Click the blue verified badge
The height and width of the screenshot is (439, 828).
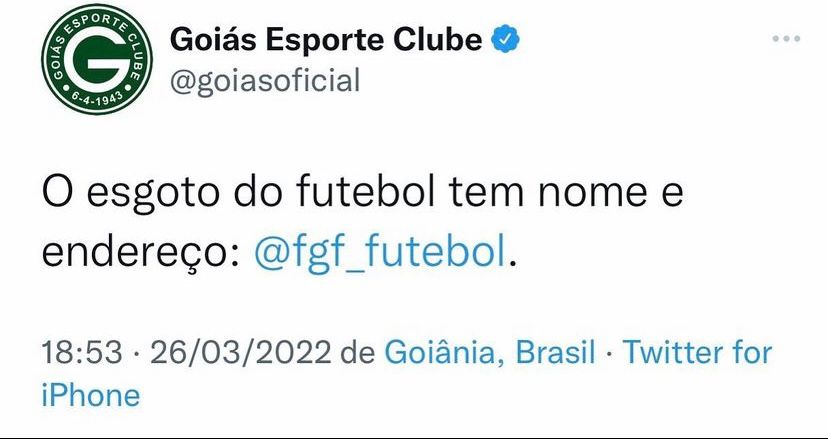coord(507,39)
